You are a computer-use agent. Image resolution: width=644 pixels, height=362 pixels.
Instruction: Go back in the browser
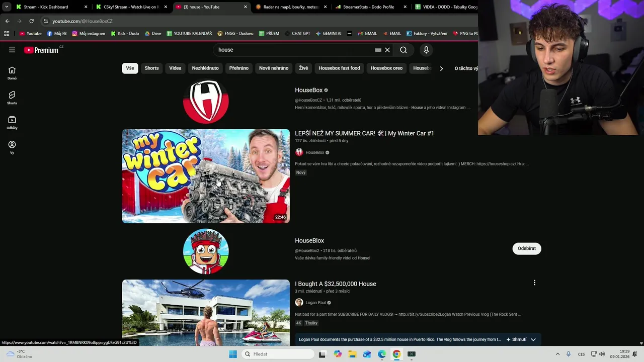pos(7,21)
